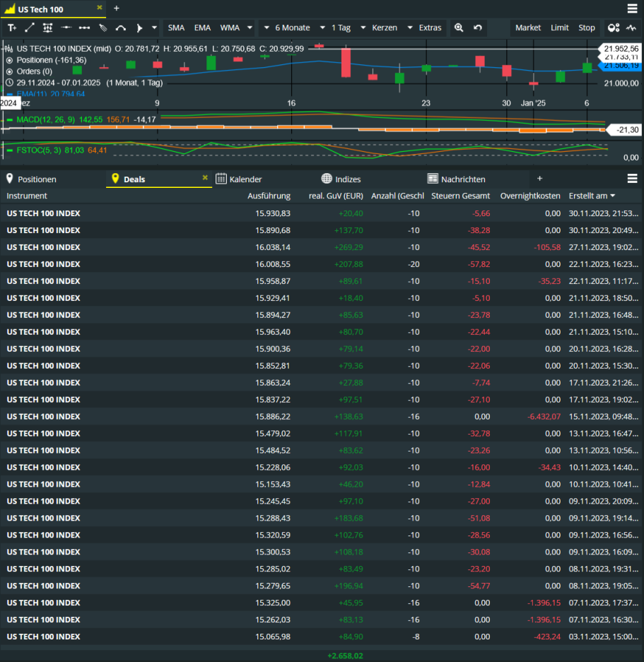
Task: Close the Deals tab
Action: tap(205, 178)
